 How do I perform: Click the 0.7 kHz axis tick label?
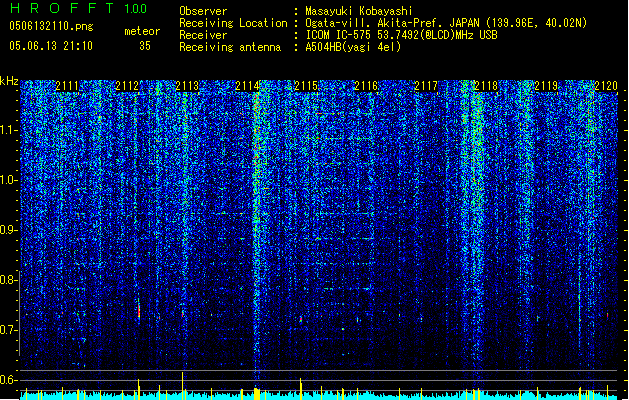tap(9, 330)
